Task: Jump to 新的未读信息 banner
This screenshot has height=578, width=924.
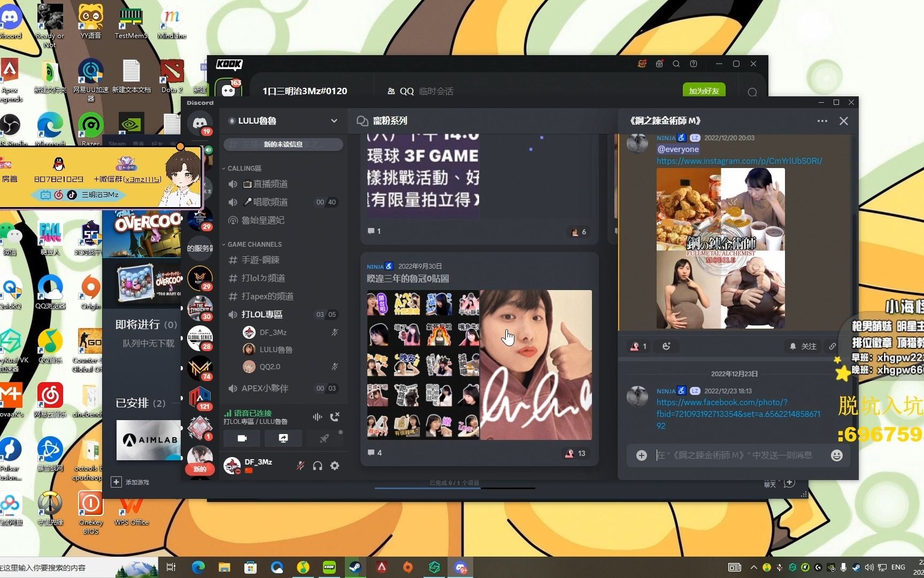Action: (x=283, y=144)
